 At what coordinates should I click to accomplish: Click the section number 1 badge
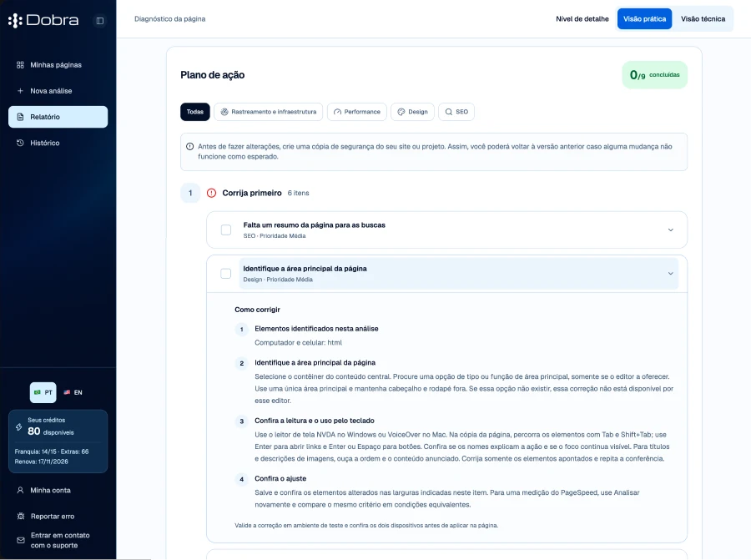(190, 193)
